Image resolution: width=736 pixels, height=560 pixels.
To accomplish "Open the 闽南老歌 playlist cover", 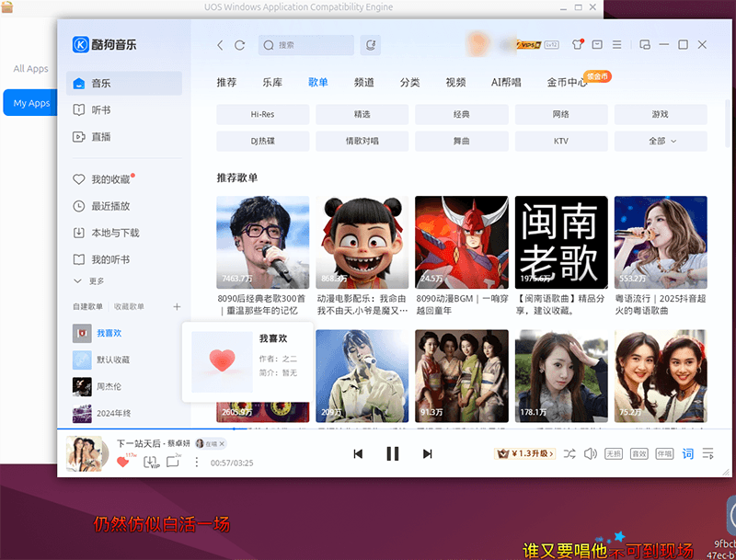I will 561,242.
